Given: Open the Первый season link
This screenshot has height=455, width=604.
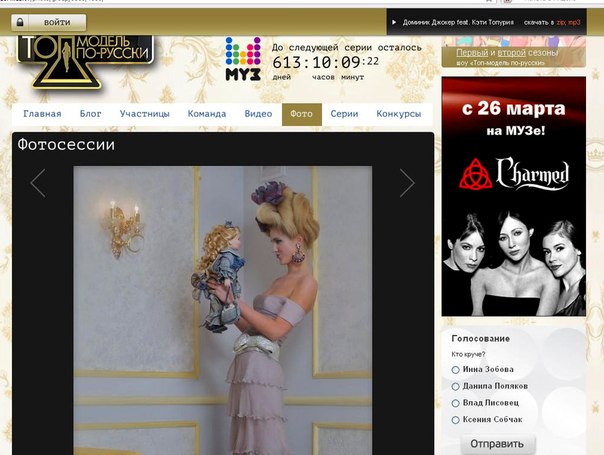Looking at the screenshot, I should pos(472,52).
